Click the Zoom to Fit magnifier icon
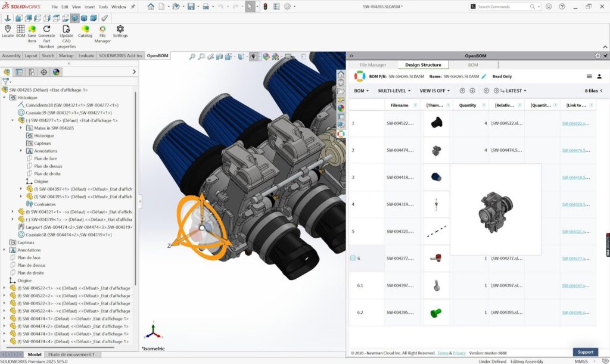This screenshot has width=610, height=364. click(192, 57)
